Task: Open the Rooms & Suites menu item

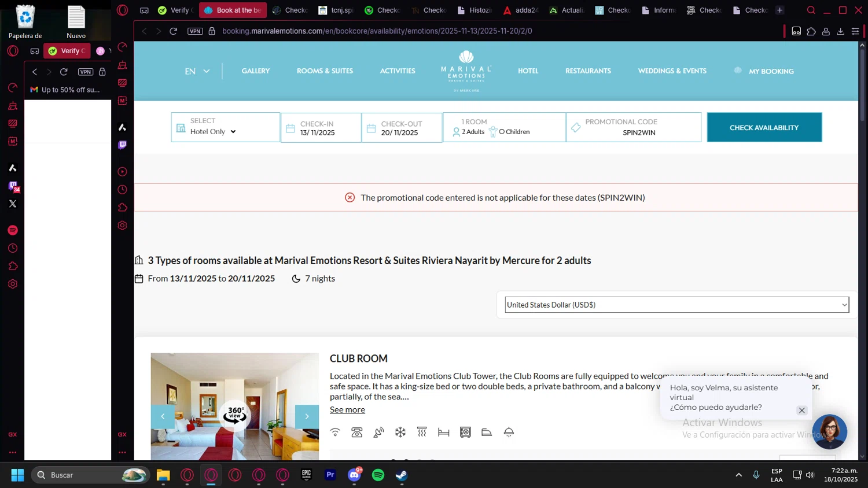Action: tap(325, 71)
